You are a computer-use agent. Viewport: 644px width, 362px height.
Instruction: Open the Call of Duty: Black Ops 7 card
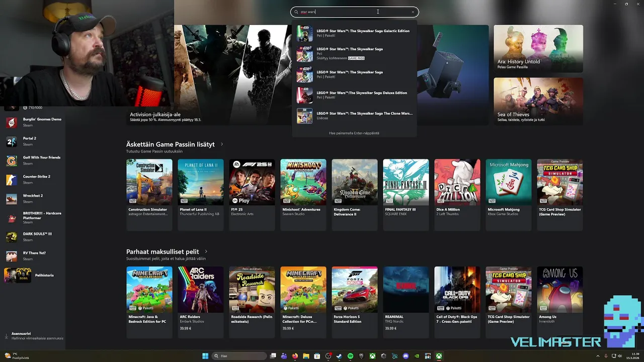tap(457, 302)
